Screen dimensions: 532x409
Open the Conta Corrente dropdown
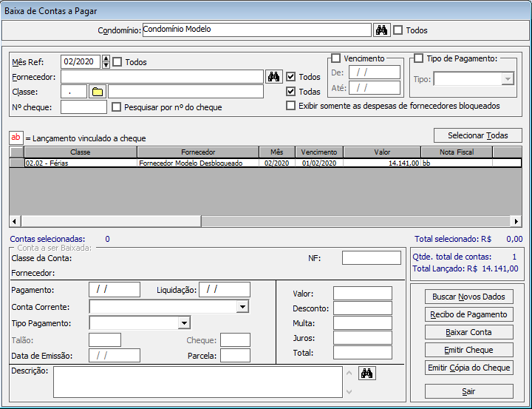point(242,306)
